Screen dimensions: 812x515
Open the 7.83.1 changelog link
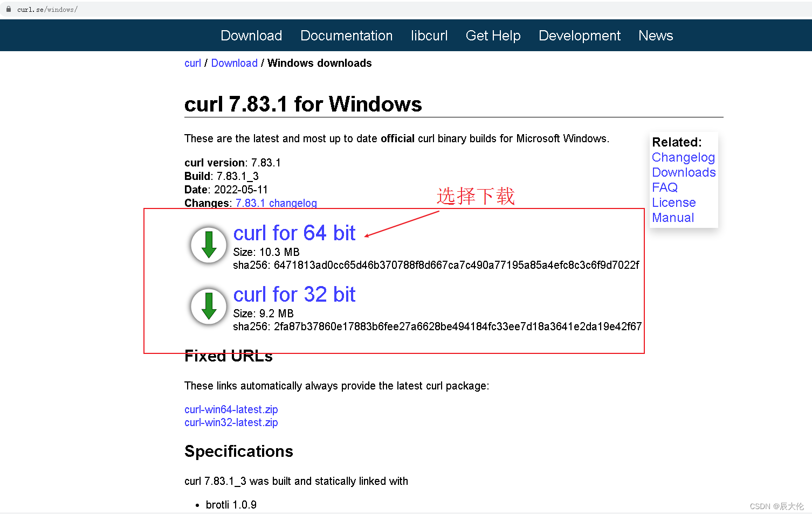pos(276,203)
